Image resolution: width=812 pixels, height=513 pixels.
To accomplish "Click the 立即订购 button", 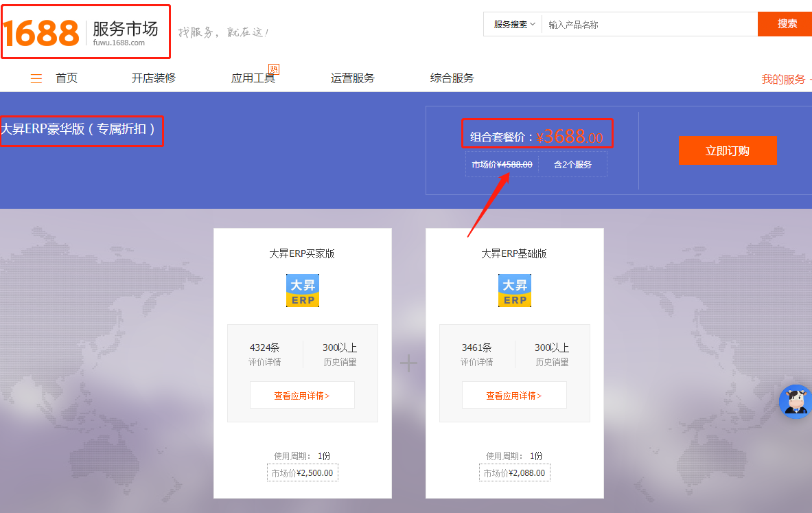I will coord(728,150).
